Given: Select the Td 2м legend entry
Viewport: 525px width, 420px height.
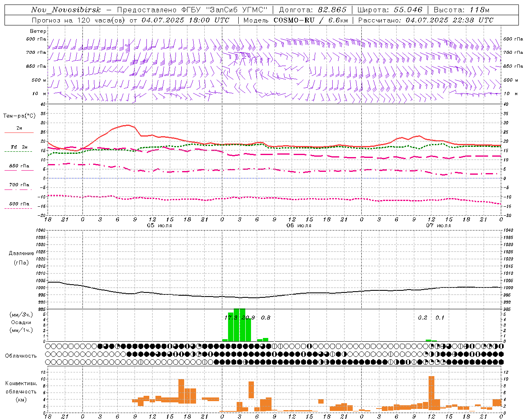Looking at the screenshot, I should click(x=19, y=147).
